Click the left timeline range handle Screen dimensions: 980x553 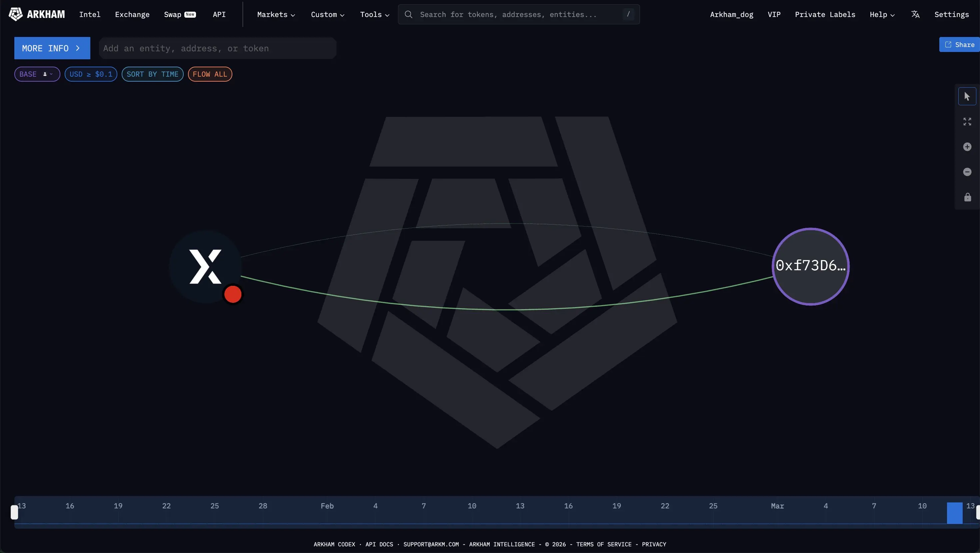pyautogui.click(x=14, y=512)
